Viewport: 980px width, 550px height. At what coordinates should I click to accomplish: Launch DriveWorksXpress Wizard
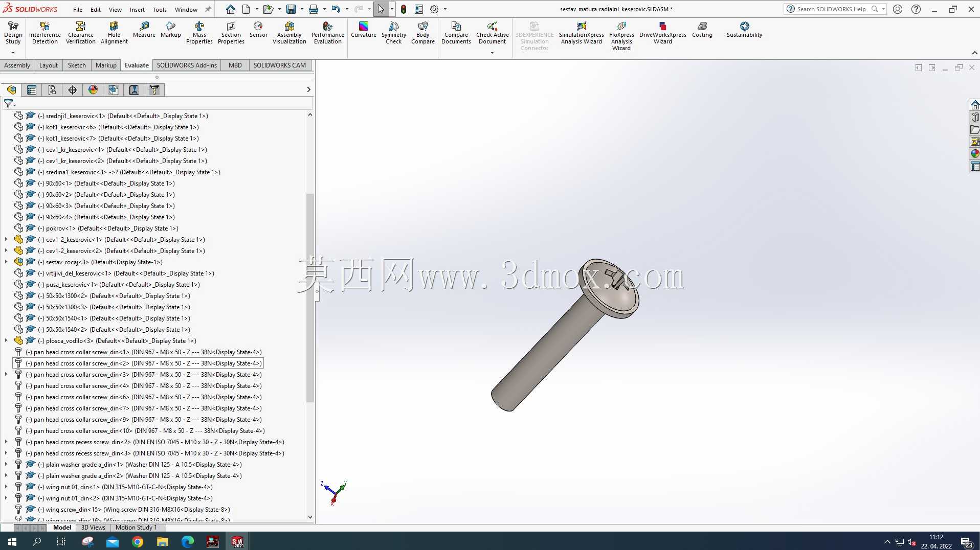click(x=663, y=34)
